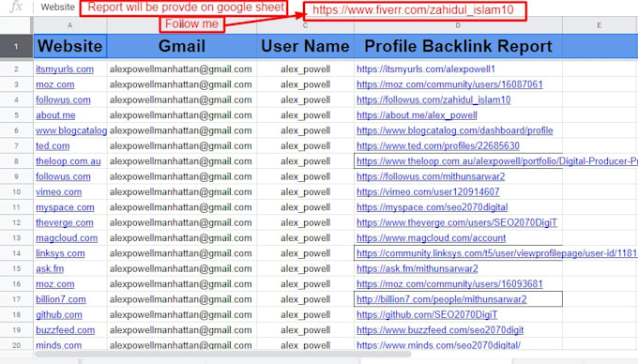Open https://www.ted.com/profiles/22685630 backlink
Image resolution: width=638 pixels, height=364 pixels.
(x=438, y=146)
